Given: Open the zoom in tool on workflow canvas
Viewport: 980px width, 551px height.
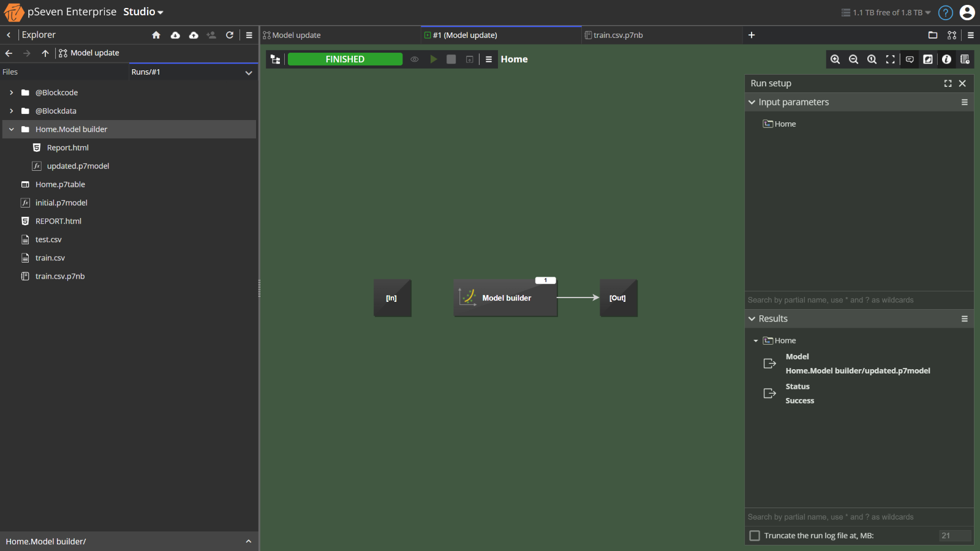Looking at the screenshot, I should (x=835, y=59).
